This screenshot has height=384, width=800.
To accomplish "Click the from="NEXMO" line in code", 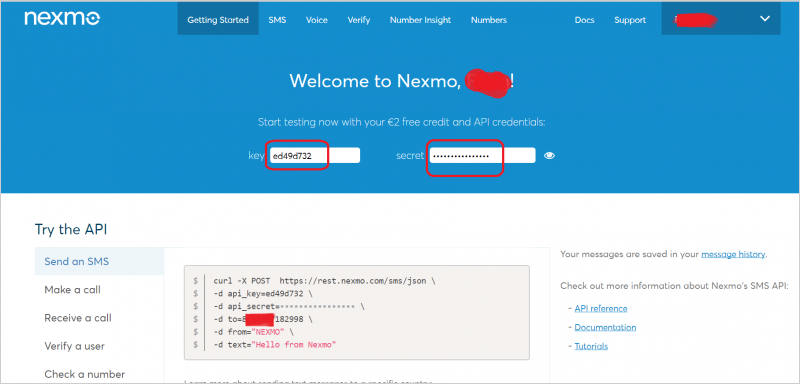I will coord(254,332).
